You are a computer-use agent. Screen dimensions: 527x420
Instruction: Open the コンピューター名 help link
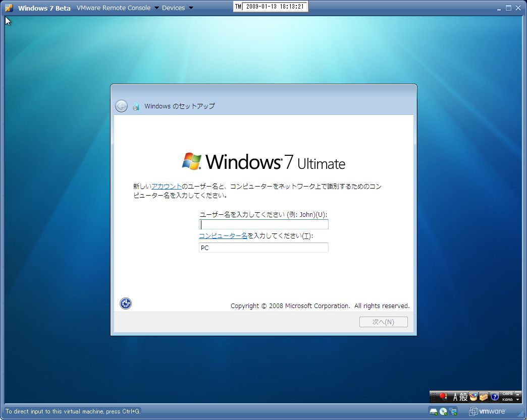pos(223,236)
